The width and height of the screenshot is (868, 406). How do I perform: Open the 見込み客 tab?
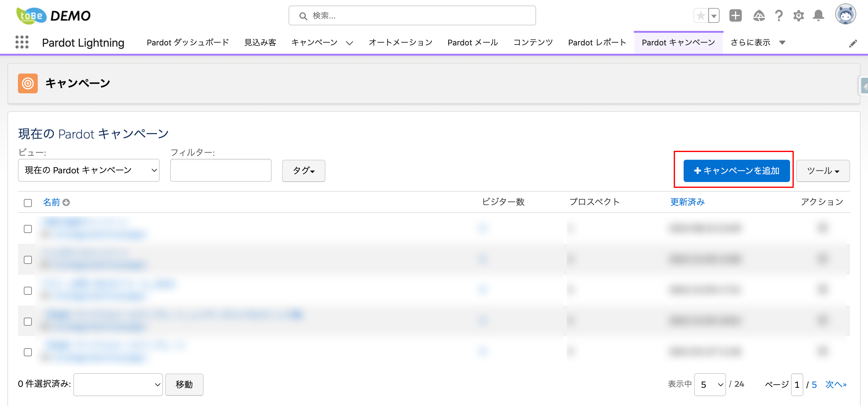[x=260, y=42]
